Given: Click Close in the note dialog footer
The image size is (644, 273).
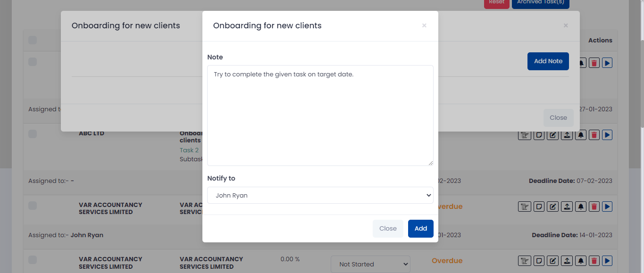Looking at the screenshot, I should click(388, 228).
